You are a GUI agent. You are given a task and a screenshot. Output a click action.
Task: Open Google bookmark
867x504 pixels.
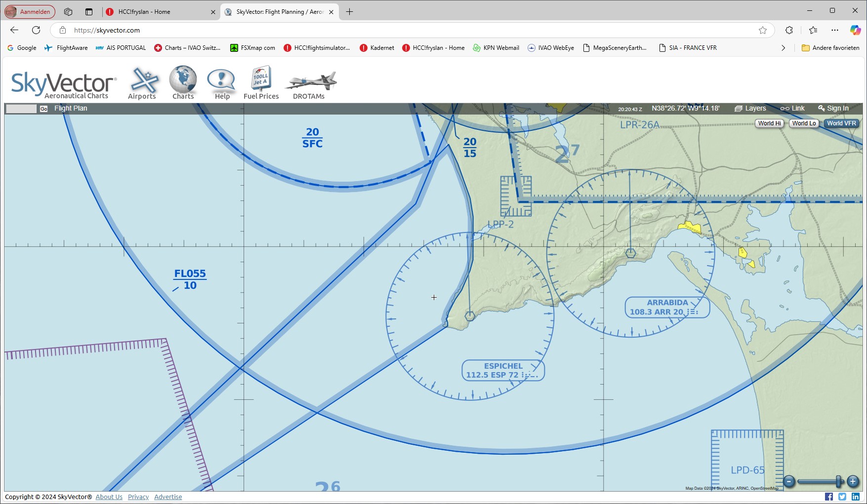point(22,48)
